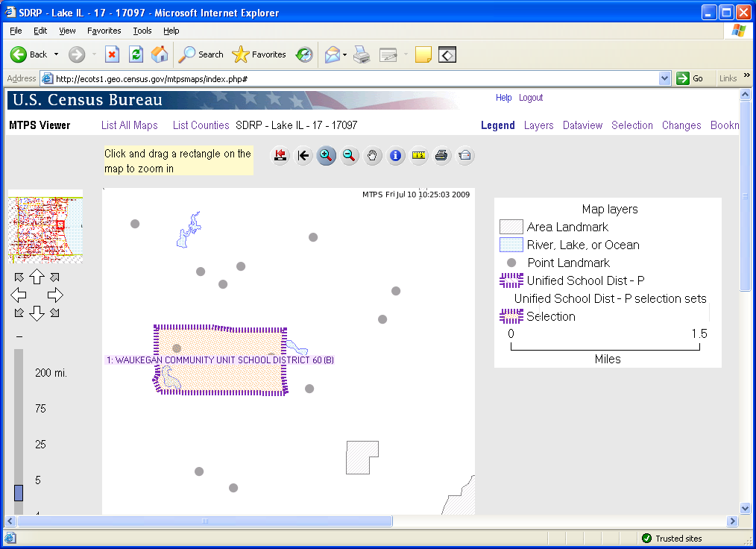Choose the yellow ruler measure tool
Viewport: 756px width, 549px height.
click(418, 156)
